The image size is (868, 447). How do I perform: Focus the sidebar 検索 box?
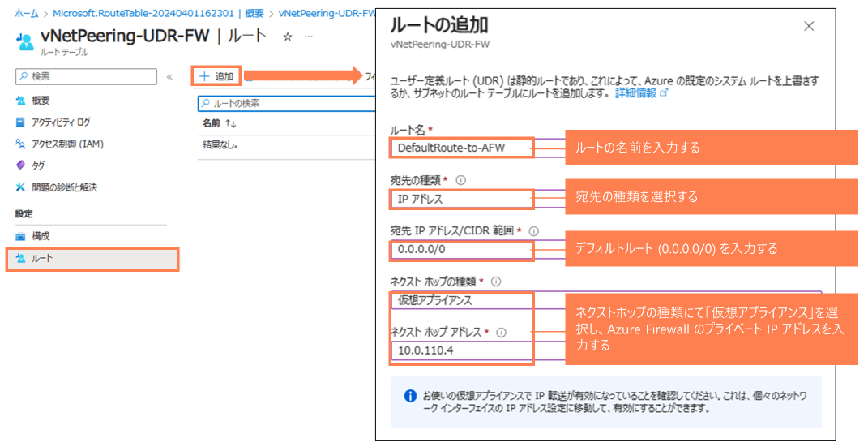[x=87, y=76]
